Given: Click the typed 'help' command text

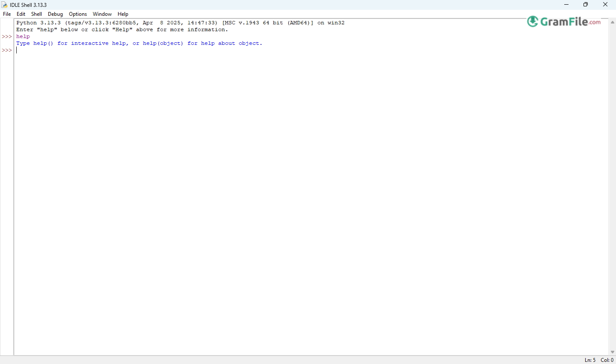Looking at the screenshot, I should (23, 36).
